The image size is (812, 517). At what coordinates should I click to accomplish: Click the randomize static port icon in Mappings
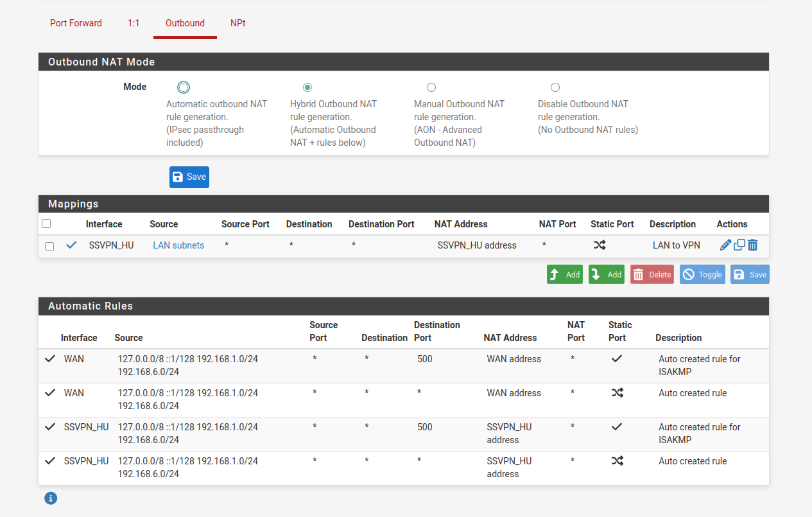pyautogui.click(x=600, y=245)
